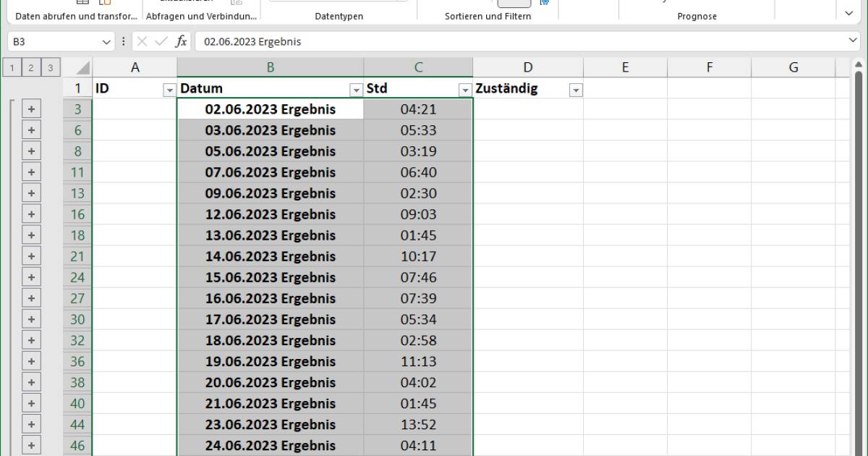Open the Zuständig column filter dropdown

[576, 89]
